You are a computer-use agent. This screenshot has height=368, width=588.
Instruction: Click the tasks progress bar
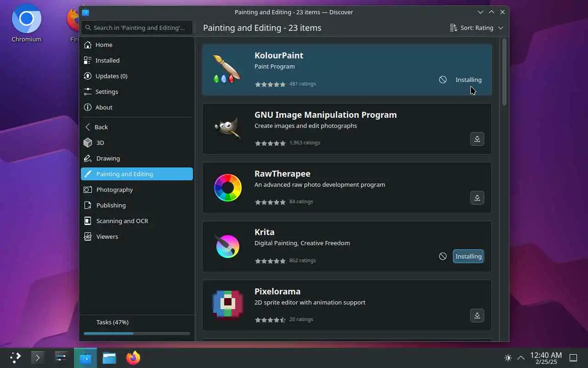pos(137,333)
